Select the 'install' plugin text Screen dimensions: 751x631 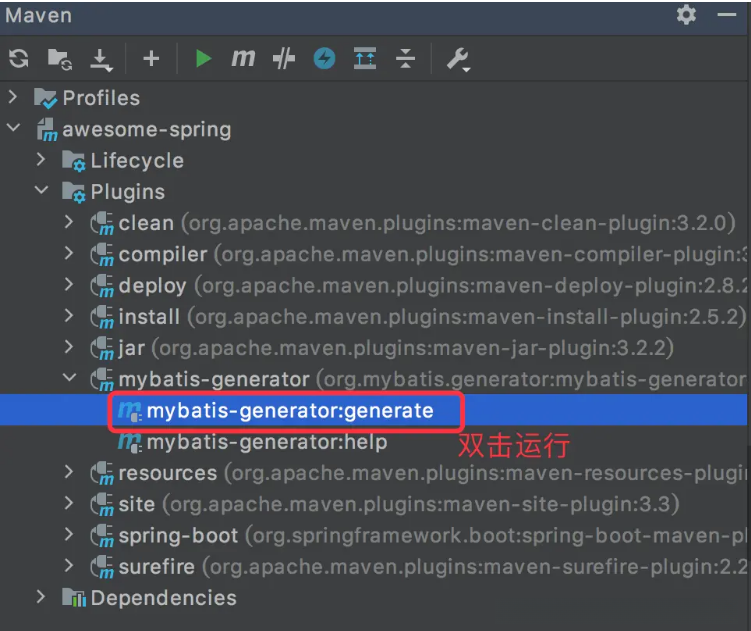point(149,317)
